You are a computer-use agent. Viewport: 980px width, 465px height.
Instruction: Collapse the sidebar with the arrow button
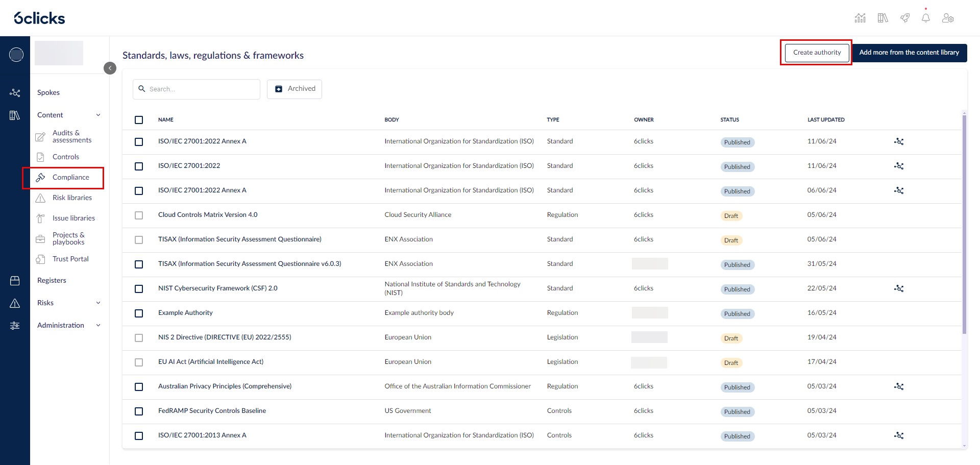pyautogui.click(x=110, y=68)
